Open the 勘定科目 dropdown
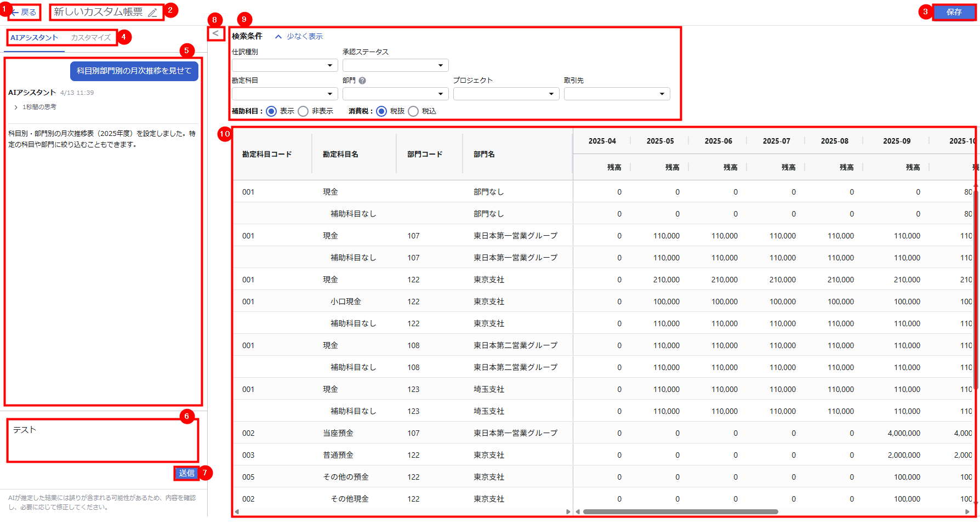Screen dimensions: 980x523 point(284,94)
